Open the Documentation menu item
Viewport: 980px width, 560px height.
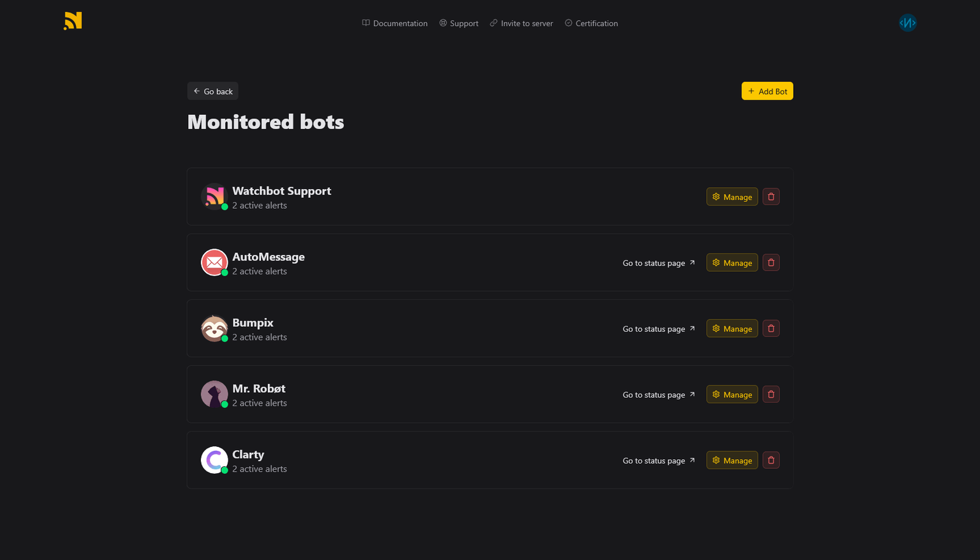click(x=395, y=23)
